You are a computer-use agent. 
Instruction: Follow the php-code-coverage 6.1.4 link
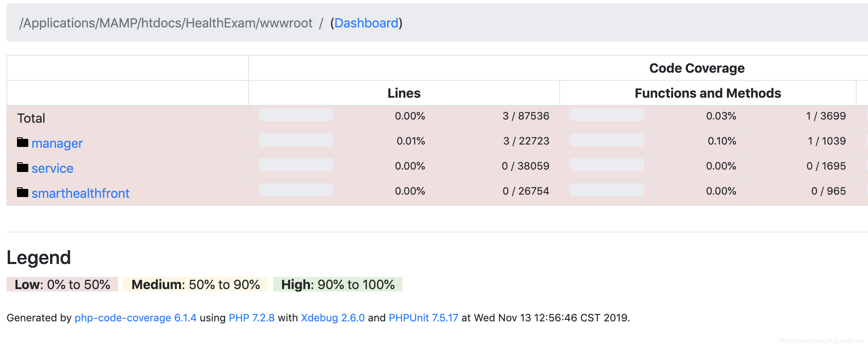tap(135, 318)
